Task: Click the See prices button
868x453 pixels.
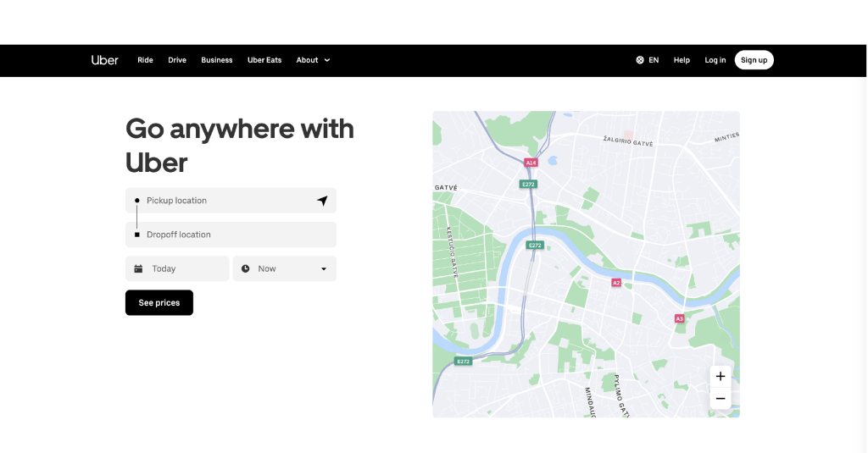Action: 159,302
